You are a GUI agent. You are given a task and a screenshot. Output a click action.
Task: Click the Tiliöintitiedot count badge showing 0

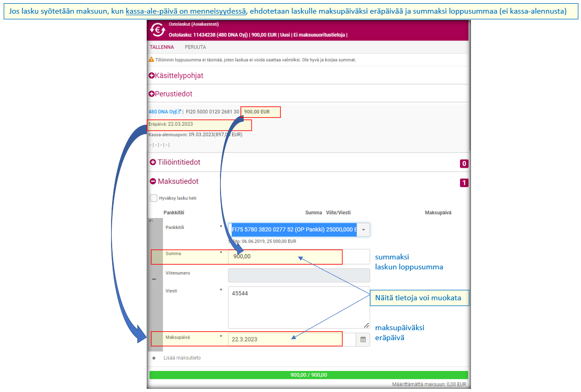[464, 164]
